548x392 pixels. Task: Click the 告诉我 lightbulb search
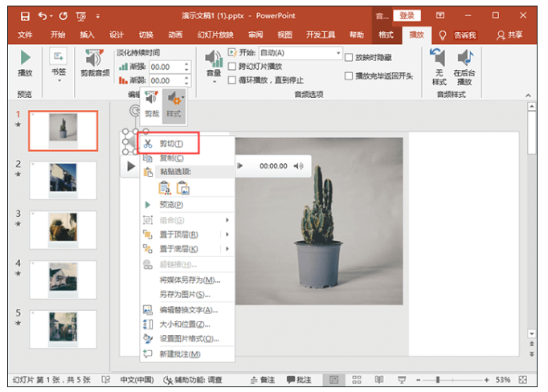(458, 35)
